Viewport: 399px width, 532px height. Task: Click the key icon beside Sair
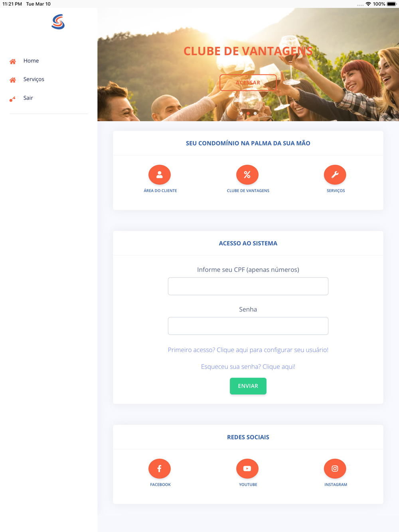pyautogui.click(x=13, y=99)
